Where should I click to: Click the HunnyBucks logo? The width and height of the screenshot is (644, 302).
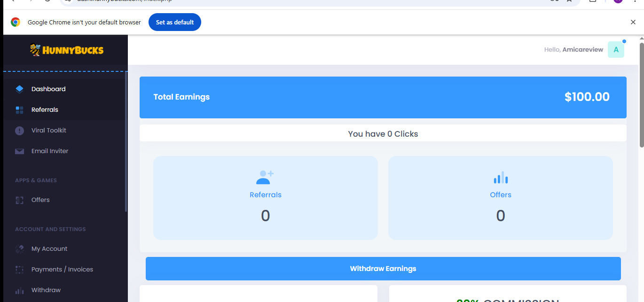[66, 50]
